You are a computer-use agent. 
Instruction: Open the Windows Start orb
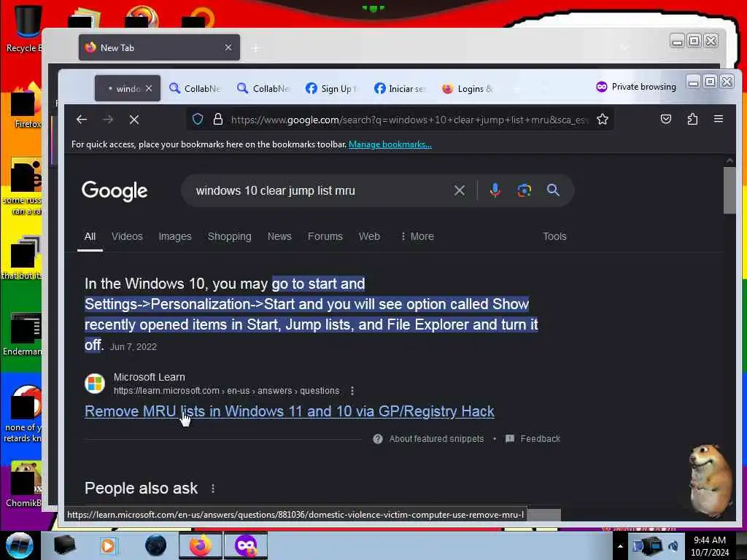pos(20,545)
